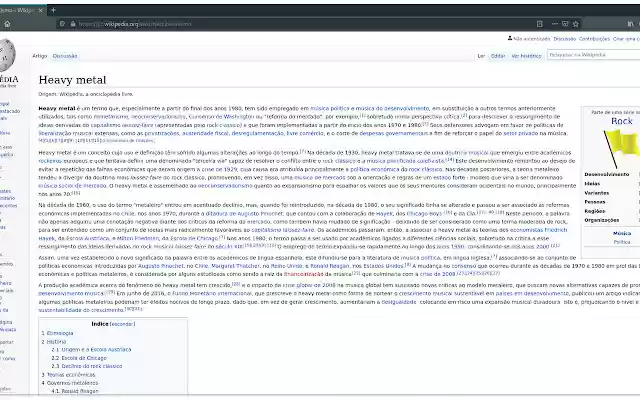640x400 pixels.
Task: Open the Library icon in toolbar
Action: click(x=631, y=24)
